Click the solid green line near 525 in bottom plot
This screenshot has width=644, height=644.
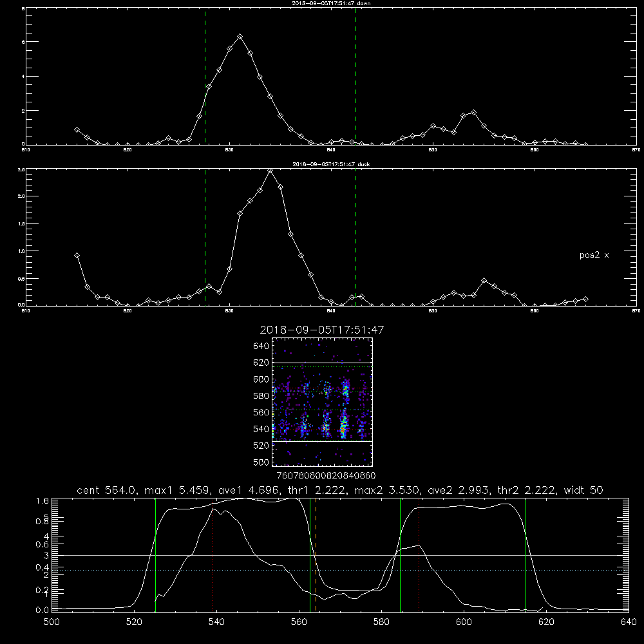[x=155, y=554]
